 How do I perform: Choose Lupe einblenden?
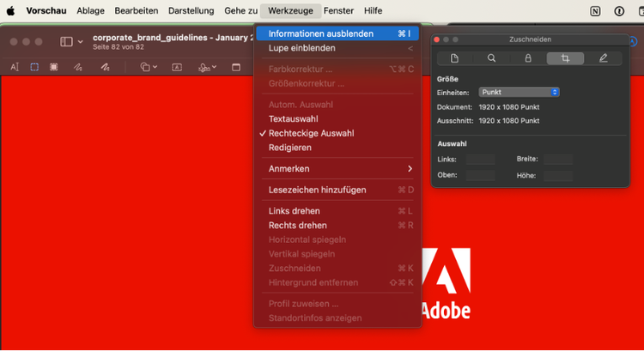337,48
